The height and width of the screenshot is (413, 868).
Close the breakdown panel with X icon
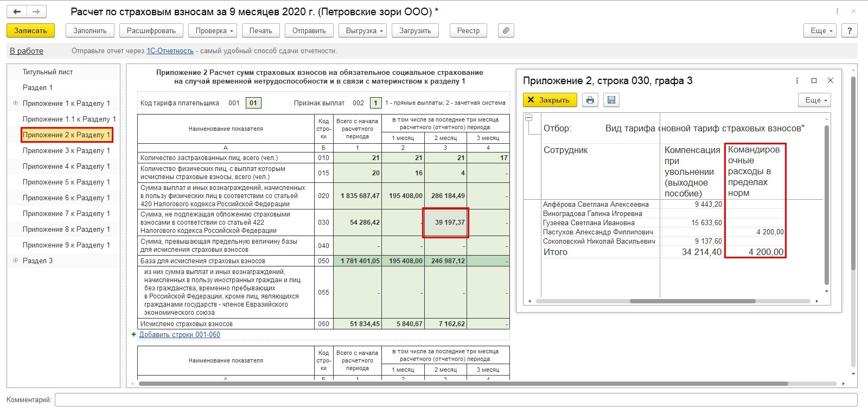(831, 81)
